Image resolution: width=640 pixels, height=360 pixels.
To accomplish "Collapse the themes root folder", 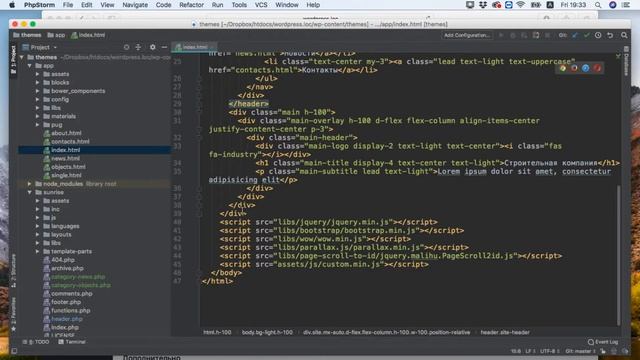I will [22, 57].
